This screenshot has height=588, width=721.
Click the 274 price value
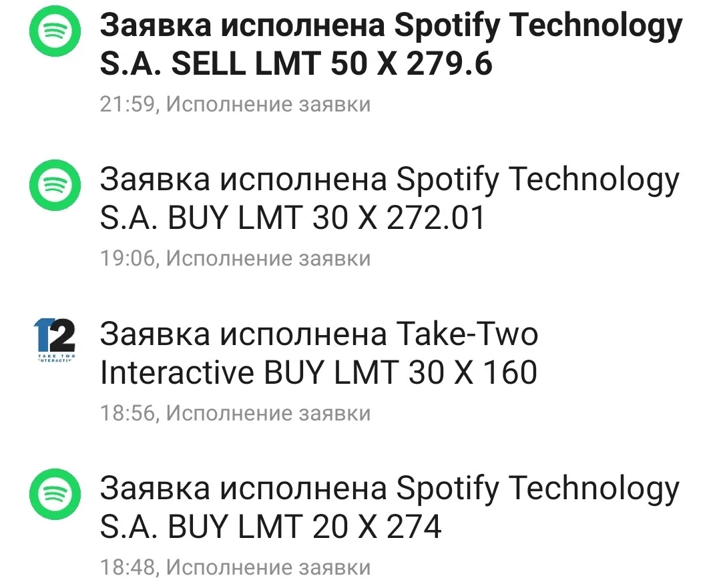coord(415,527)
